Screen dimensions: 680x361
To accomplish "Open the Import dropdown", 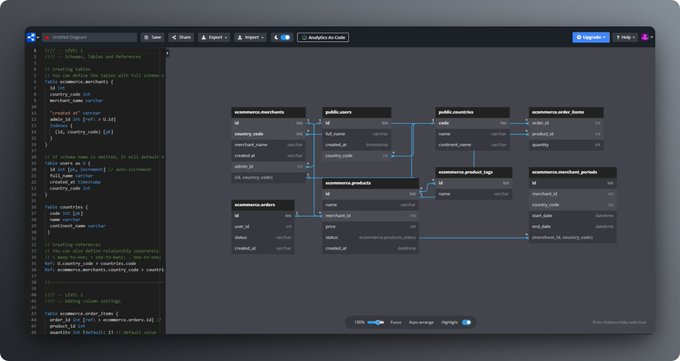I will point(250,37).
